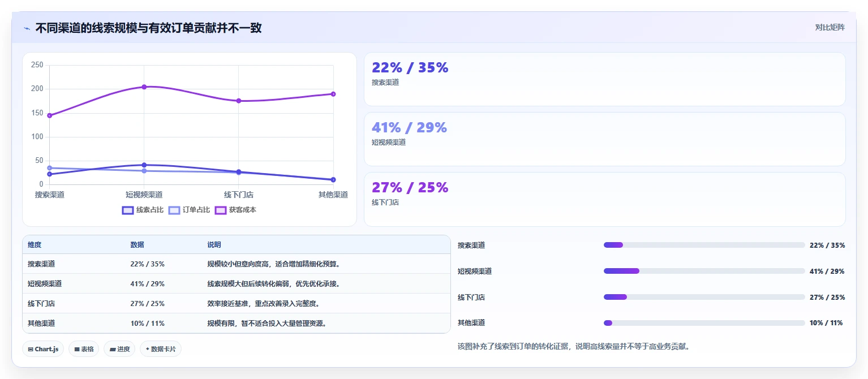Click the 获客成本 legend color box
This screenshot has height=379, width=868.
pos(221,210)
